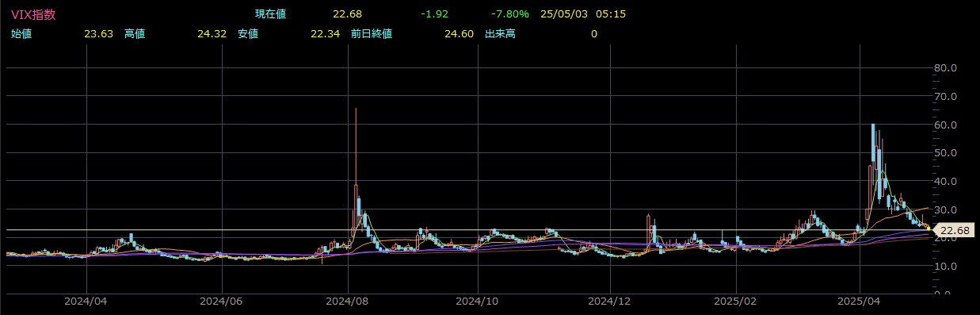Click the 80.0 price axis label
The height and width of the screenshot is (315, 980).
(x=948, y=68)
